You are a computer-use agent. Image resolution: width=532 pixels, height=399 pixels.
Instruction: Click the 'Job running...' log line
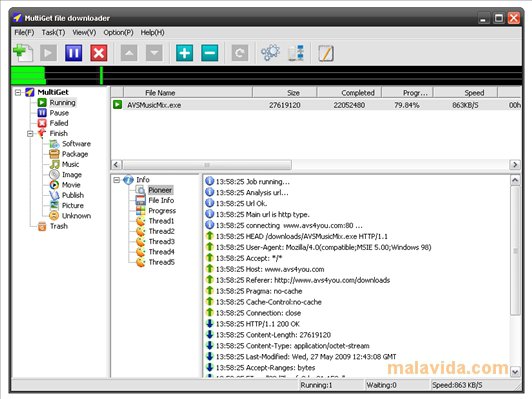252,182
